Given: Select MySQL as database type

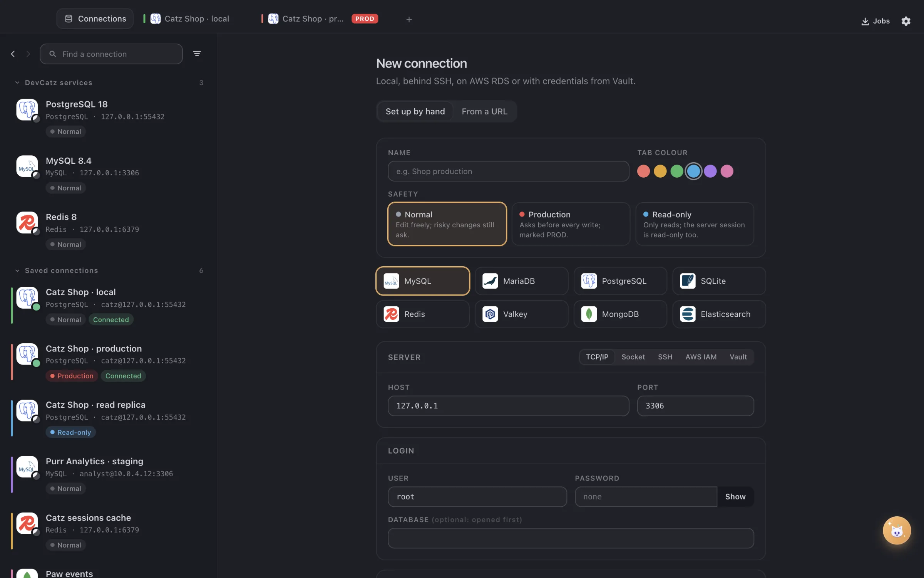Looking at the screenshot, I should tap(423, 281).
